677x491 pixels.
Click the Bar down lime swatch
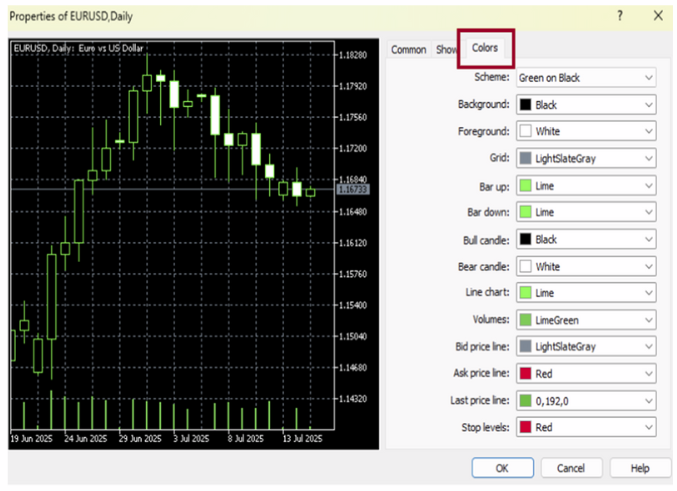point(525,212)
